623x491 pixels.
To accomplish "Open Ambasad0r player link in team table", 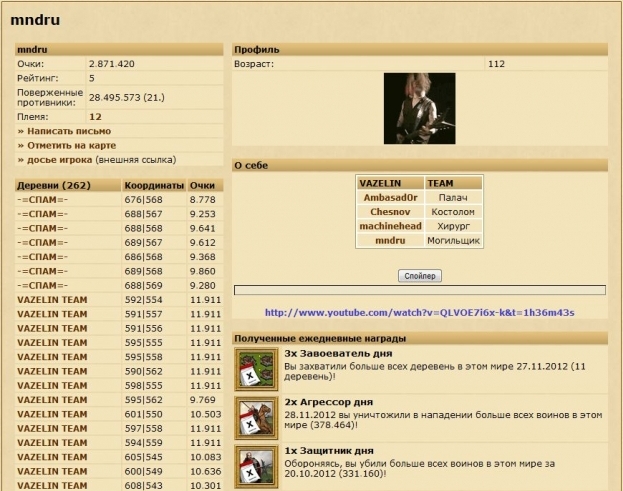I will pos(391,198).
